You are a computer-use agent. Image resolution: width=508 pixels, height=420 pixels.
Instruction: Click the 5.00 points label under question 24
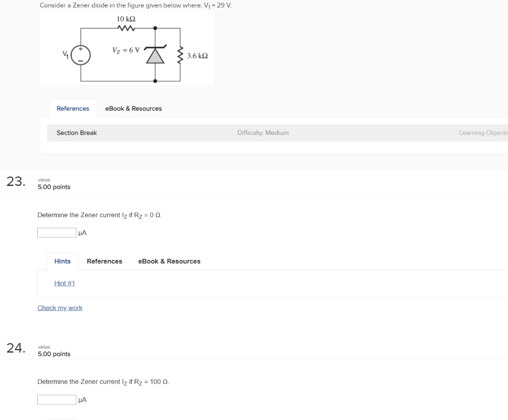[54, 354]
